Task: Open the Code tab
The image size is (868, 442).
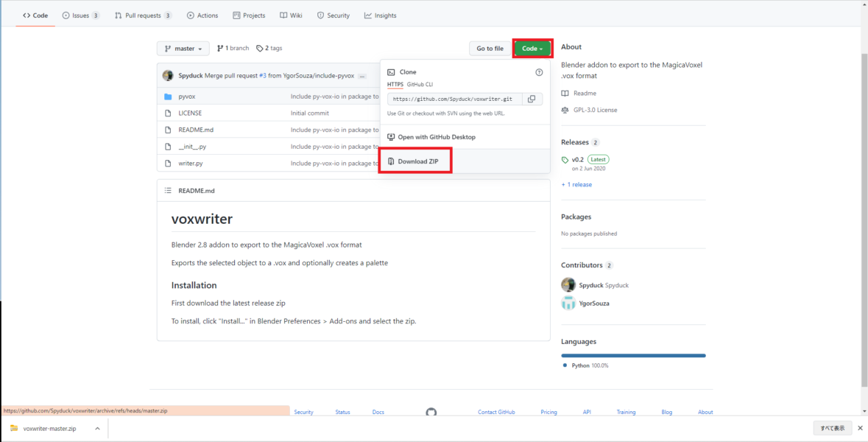Action: pos(35,15)
